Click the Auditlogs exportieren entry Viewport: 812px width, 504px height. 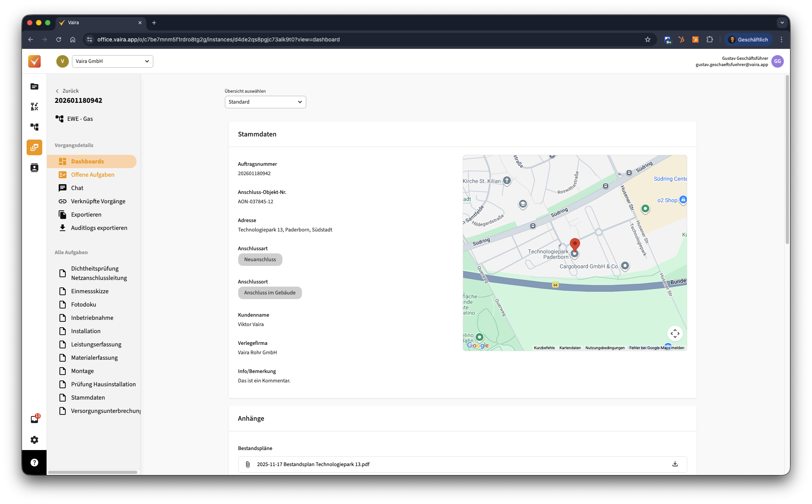[x=99, y=228]
